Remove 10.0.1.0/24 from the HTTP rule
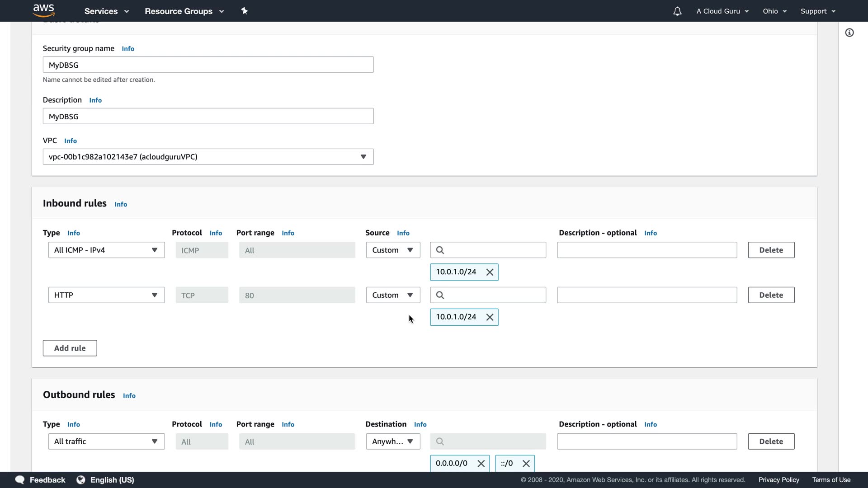Image resolution: width=868 pixels, height=488 pixels. click(490, 317)
